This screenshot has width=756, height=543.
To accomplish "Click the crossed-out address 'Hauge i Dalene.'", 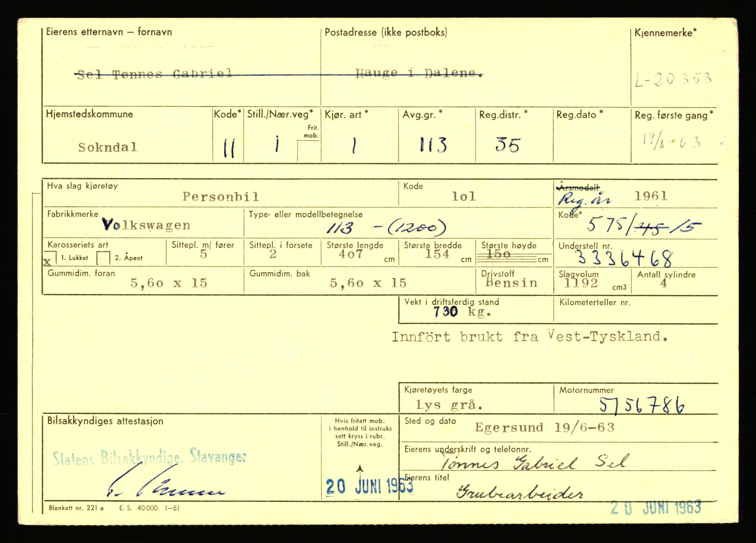I will tap(419, 74).
